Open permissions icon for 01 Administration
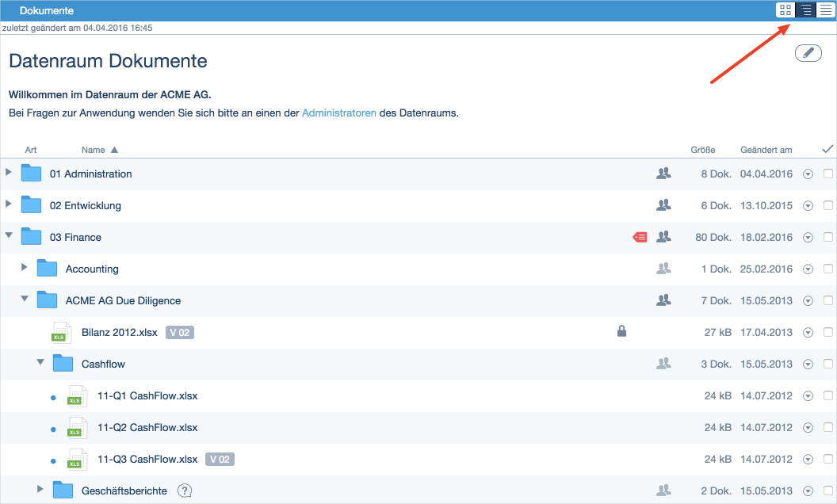Viewport: 837px width, 504px height. (x=663, y=174)
